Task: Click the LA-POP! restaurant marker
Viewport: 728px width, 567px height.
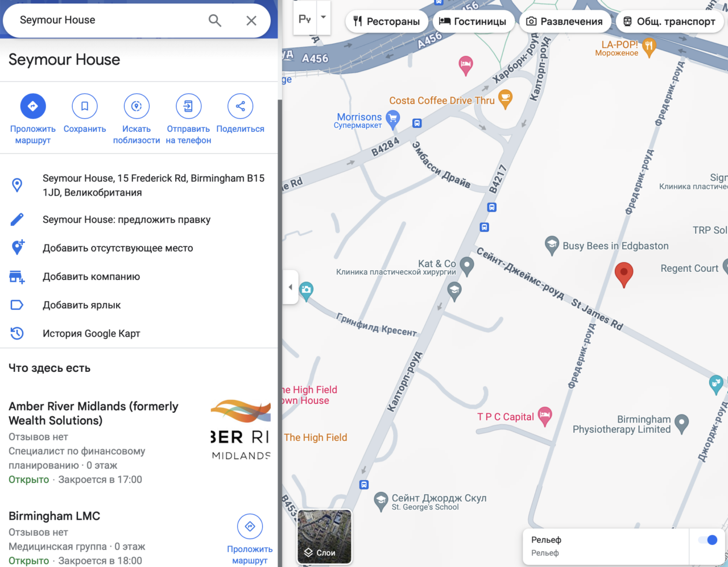Action: [x=649, y=47]
